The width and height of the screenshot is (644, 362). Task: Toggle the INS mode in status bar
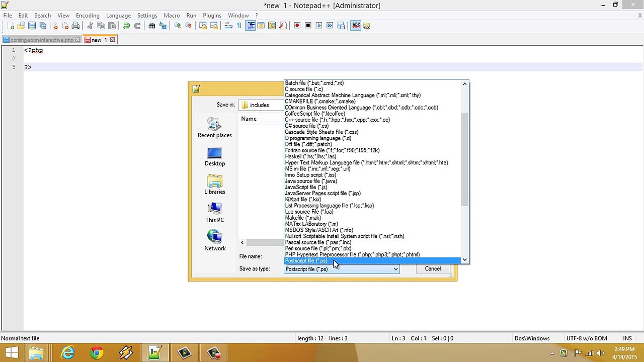tap(627, 338)
